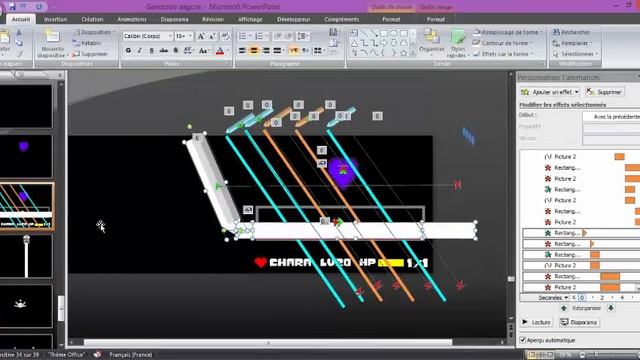The height and width of the screenshot is (360, 640).
Task: Click the orange timing bar of first Picture 2
Action: click(x=619, y=157)
